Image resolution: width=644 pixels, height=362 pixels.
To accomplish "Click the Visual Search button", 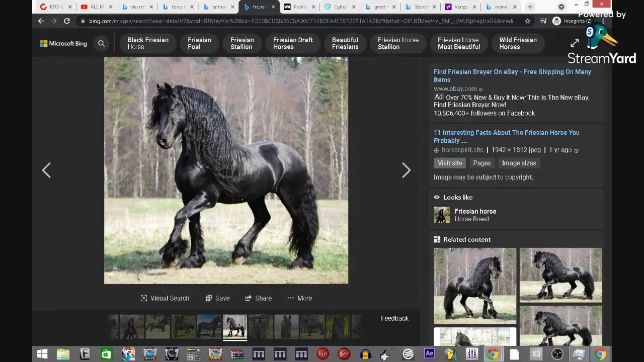I will coord(165,298).
